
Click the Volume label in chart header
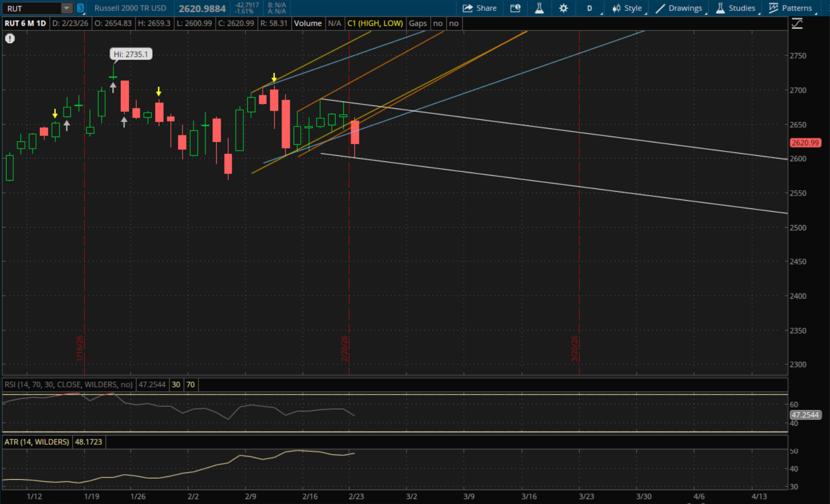pos(307,23)
